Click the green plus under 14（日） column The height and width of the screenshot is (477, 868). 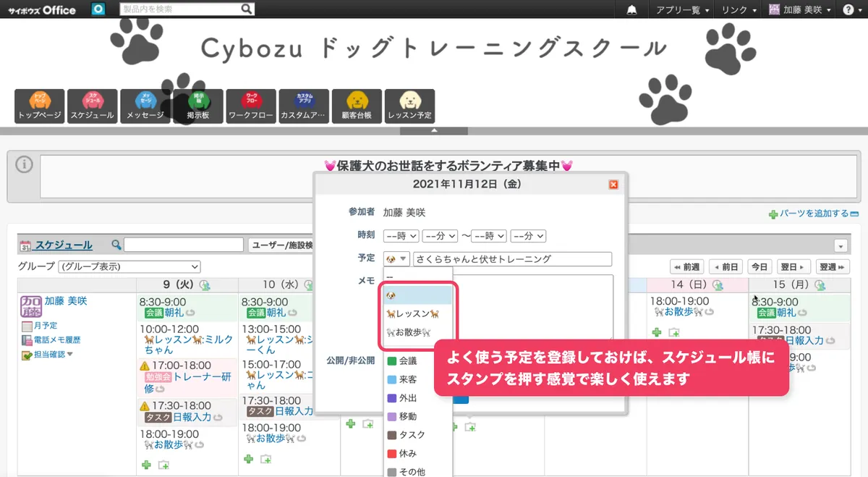(657, 332)
